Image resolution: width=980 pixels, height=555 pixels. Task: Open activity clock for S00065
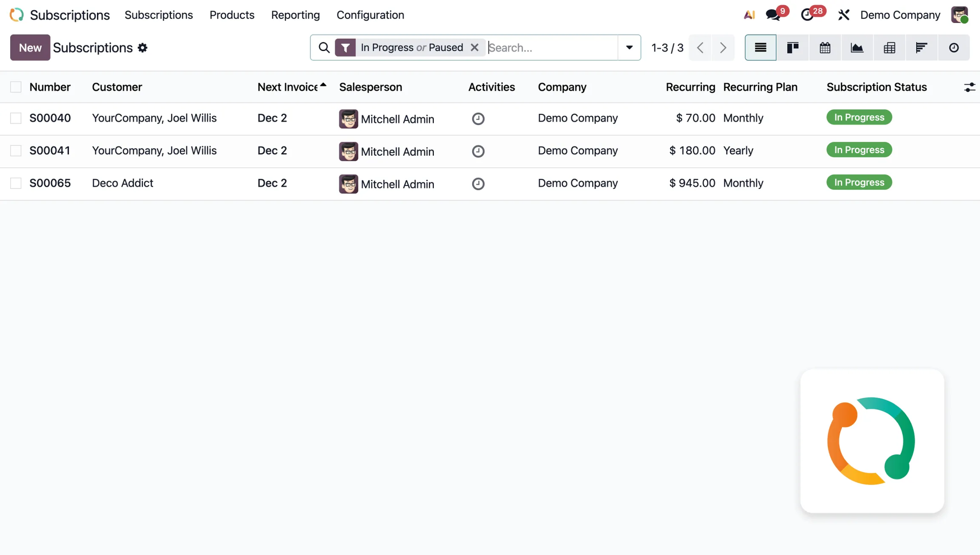478,184
